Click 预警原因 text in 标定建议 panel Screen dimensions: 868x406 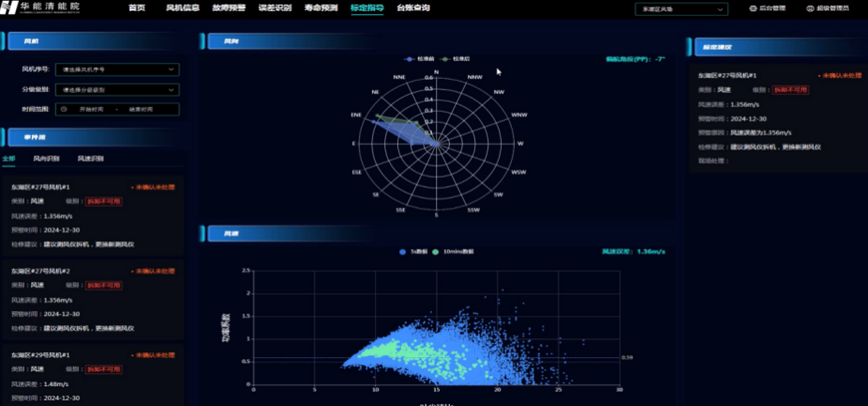coord(745,133)
